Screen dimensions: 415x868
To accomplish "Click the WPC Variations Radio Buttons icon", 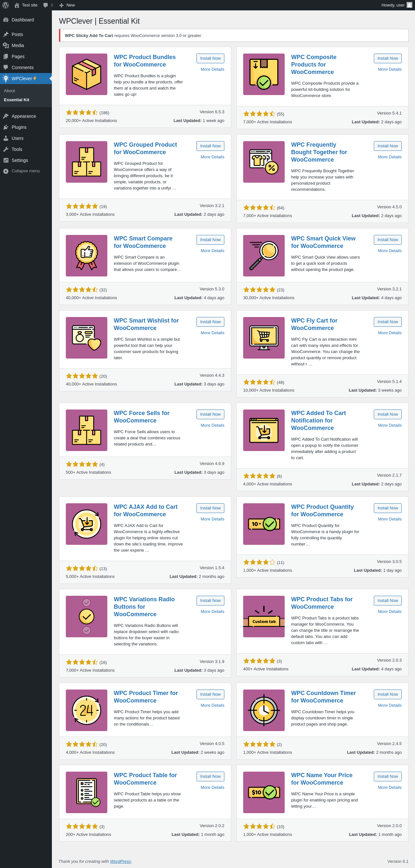I will point(87,616).
